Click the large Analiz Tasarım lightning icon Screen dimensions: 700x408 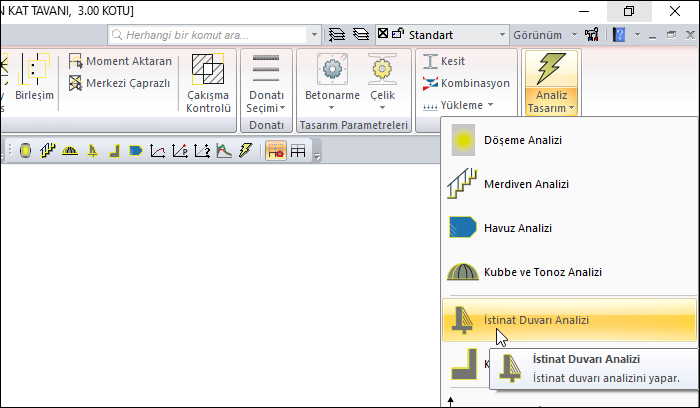click(551, 69)
